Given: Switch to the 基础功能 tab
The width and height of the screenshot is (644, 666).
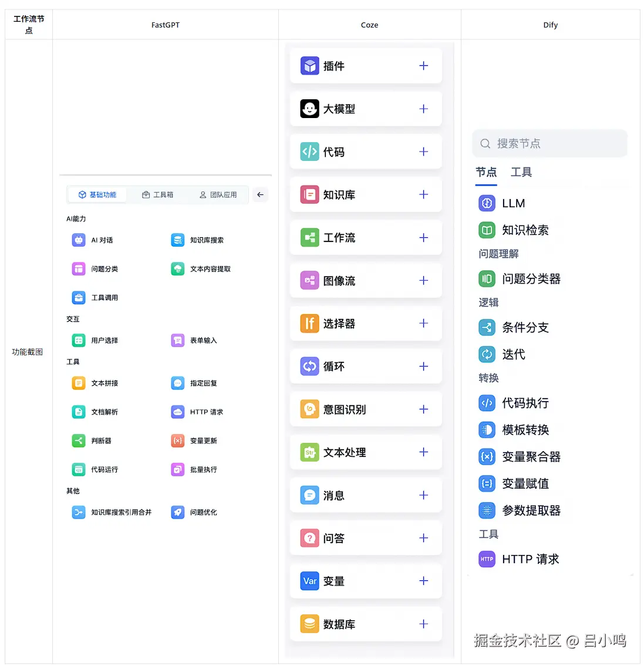Looking at the screenshot, I should click(97, 194).
